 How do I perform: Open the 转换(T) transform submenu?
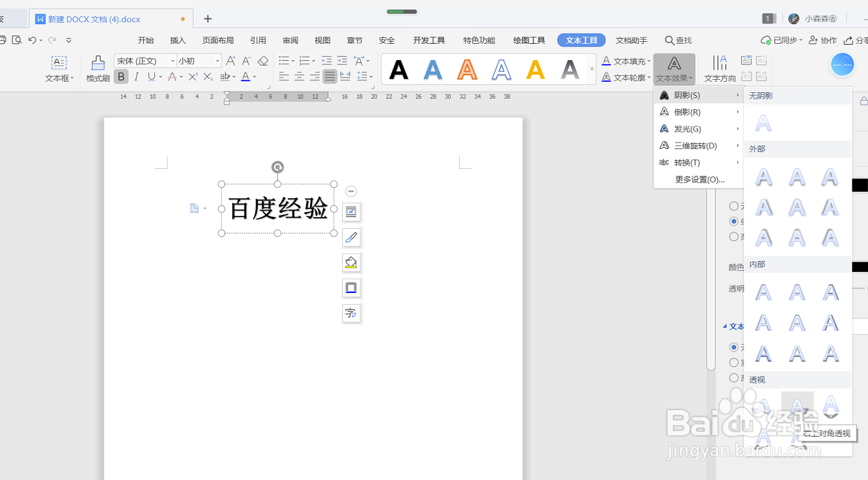(699, 163)
